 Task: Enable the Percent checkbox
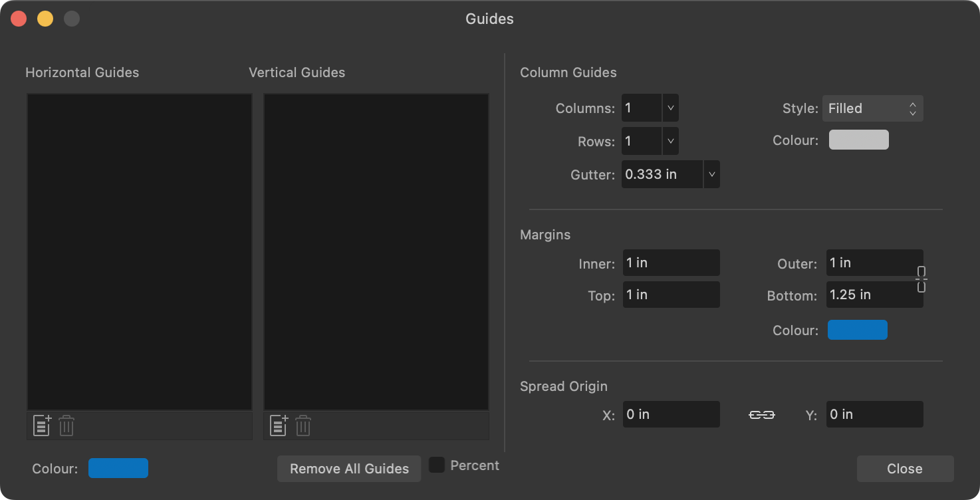click(x=437, y=465)
